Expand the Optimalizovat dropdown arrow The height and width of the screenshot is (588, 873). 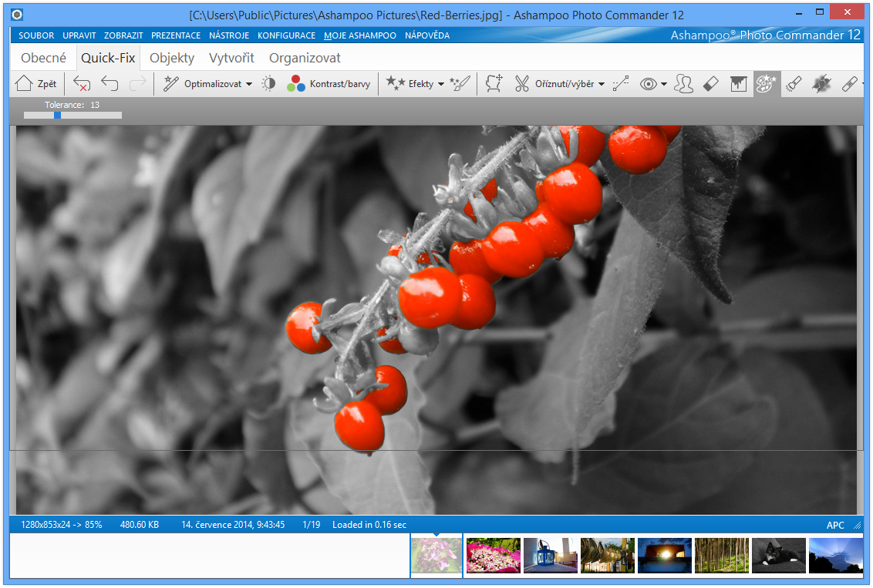[249, 84]
